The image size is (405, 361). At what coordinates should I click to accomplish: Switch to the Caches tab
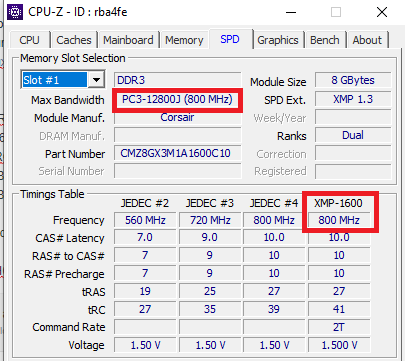coord(74,40)
